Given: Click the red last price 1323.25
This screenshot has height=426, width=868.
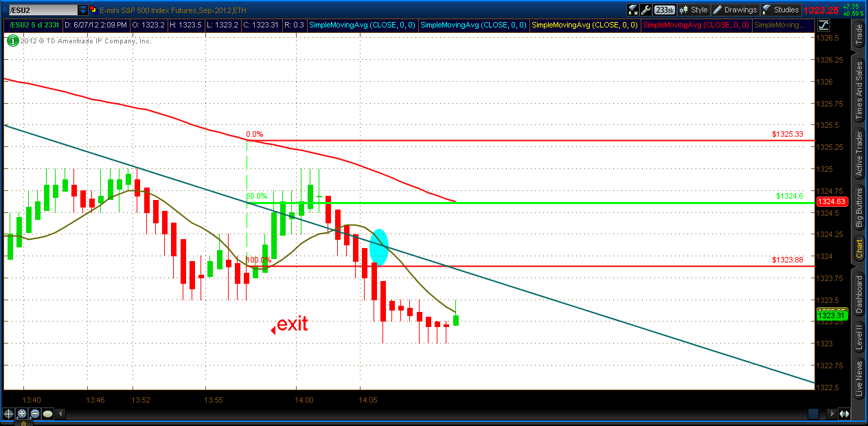Looking at the screenshot, I should click(x=823, y=10).
